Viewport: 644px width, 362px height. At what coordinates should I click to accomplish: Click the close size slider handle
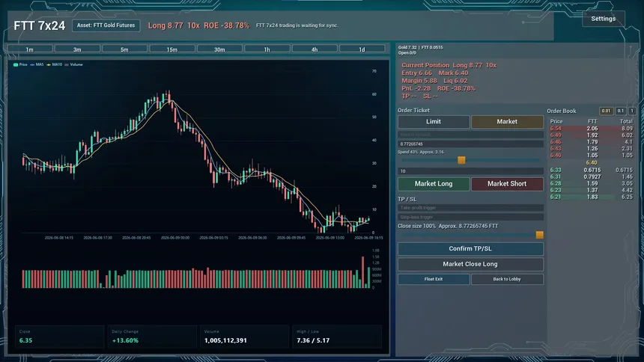click(539, 235)
